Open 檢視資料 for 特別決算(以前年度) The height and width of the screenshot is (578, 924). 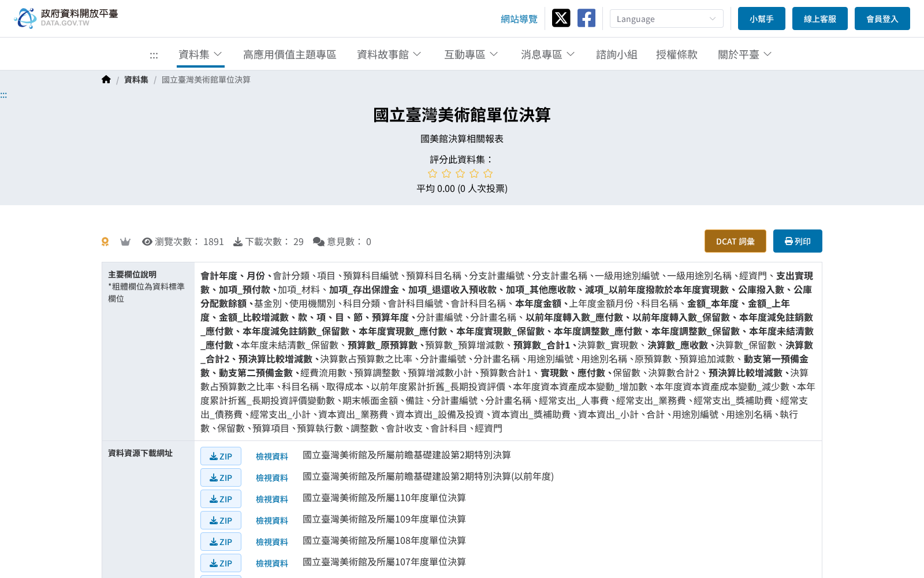coord(272,477)
